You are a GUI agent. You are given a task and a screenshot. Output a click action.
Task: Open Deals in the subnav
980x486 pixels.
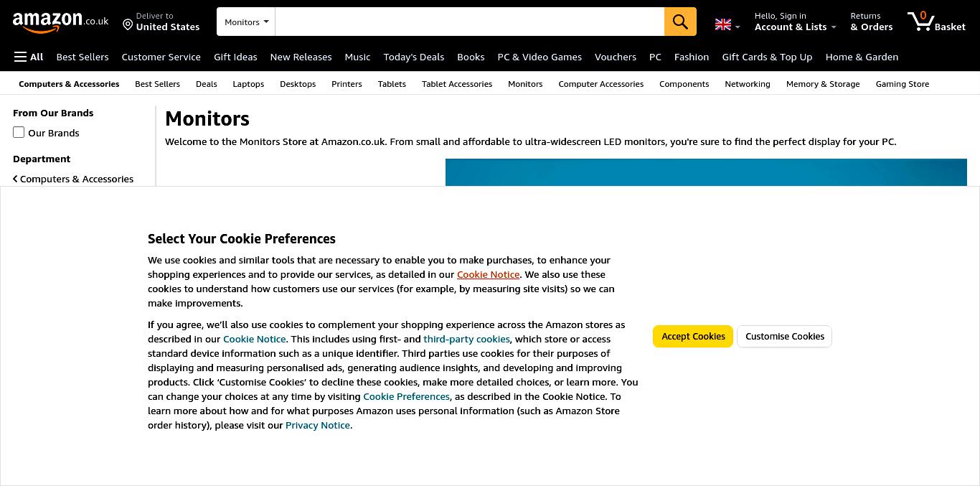[x=206, y=84]
